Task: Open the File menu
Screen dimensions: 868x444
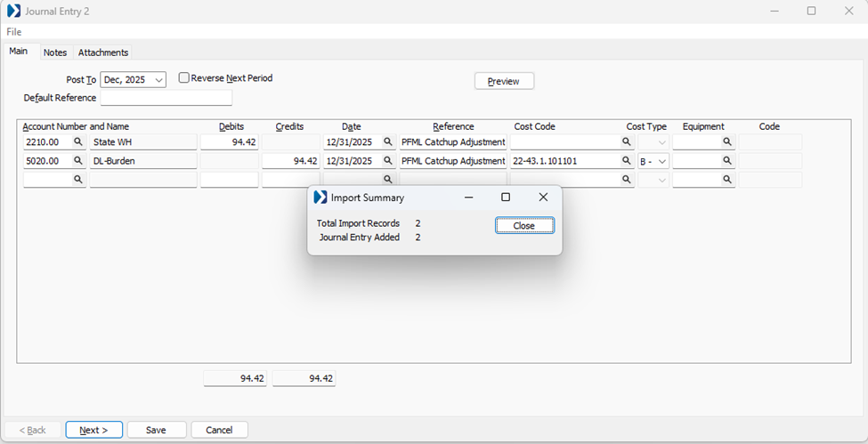Action: pos(14,32)
